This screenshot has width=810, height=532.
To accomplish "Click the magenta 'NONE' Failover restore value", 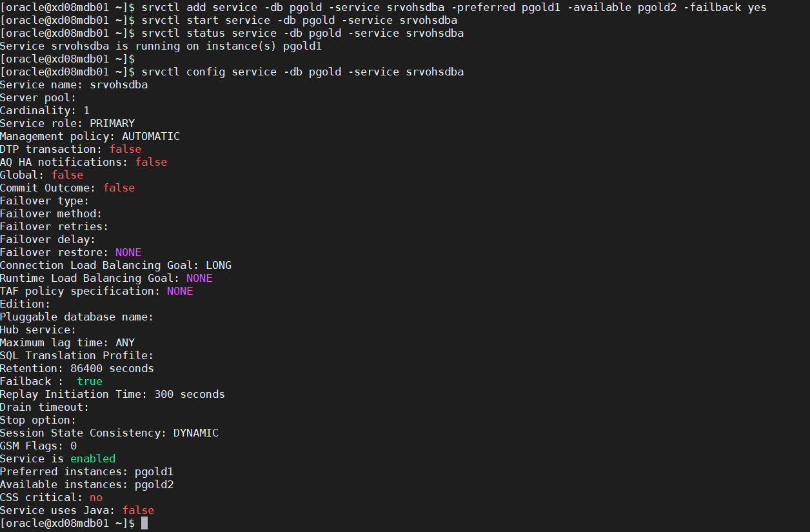I will 128,252.
